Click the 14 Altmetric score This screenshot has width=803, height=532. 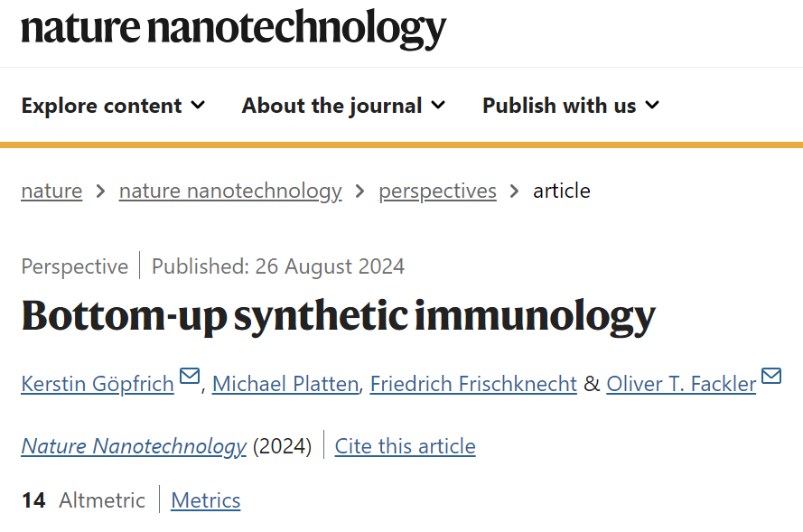[x=83, y=500]
